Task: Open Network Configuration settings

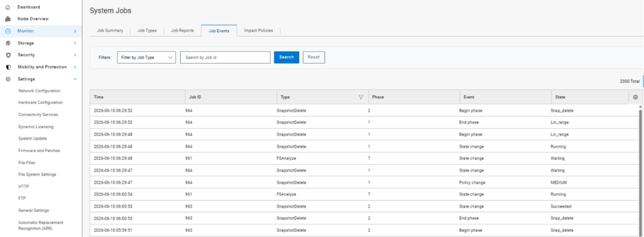Action: 39,91
